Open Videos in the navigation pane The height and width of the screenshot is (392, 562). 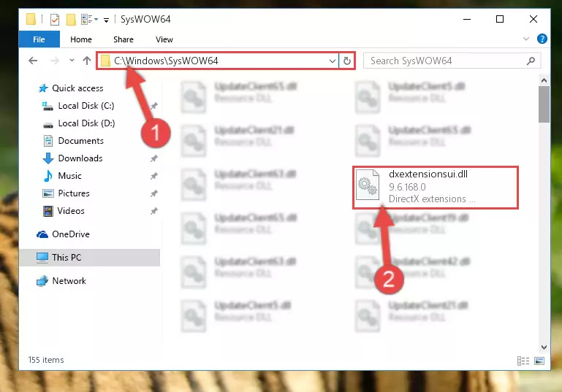point(71,211)
